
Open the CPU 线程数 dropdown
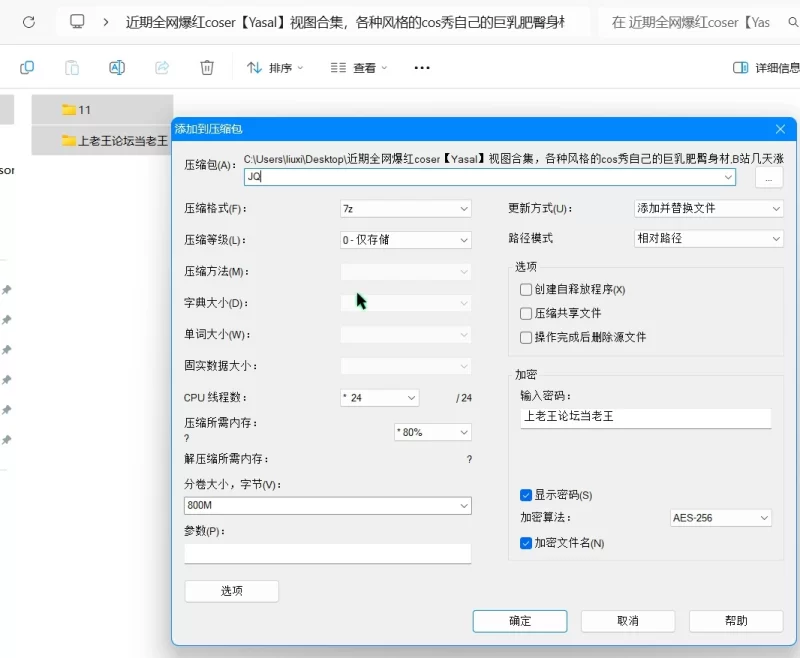click(380, 398)
